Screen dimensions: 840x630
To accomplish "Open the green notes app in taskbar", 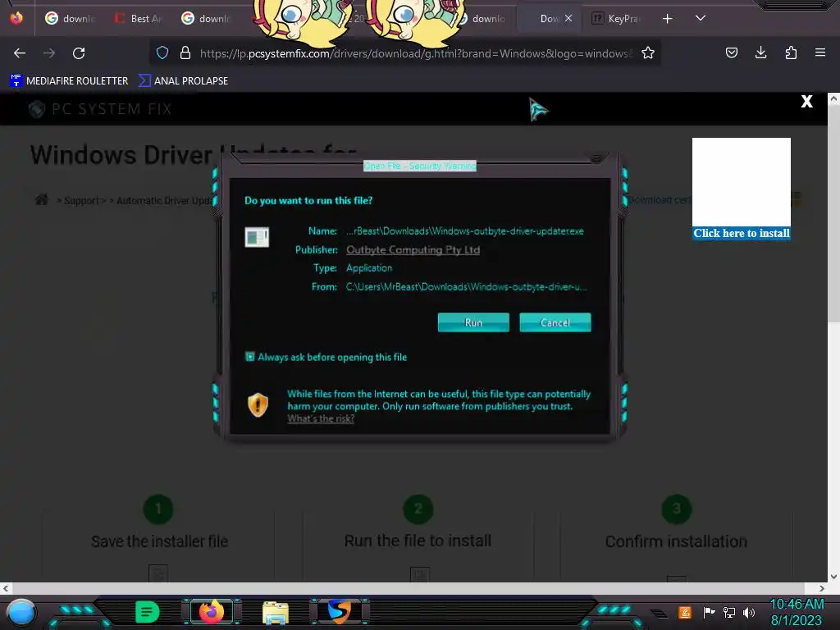I will (x=147, y=612).
